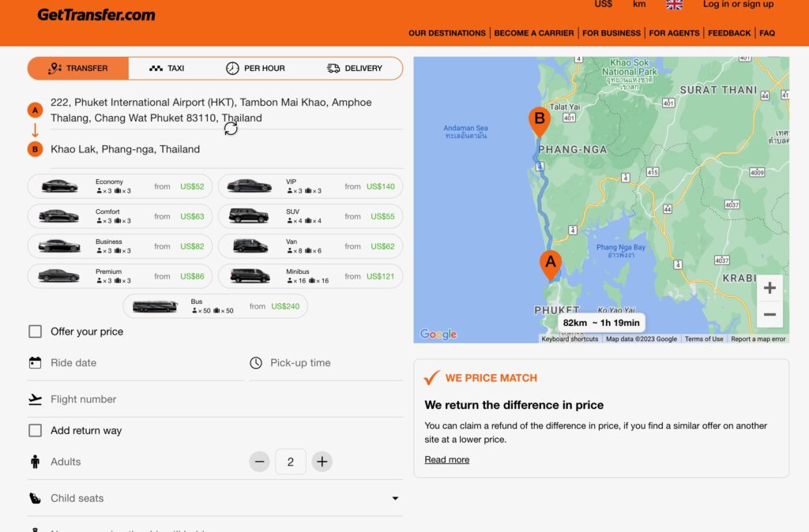Zoom in on the map with the plus control
This screenshot has height=532, width=809.
point(769,287)
